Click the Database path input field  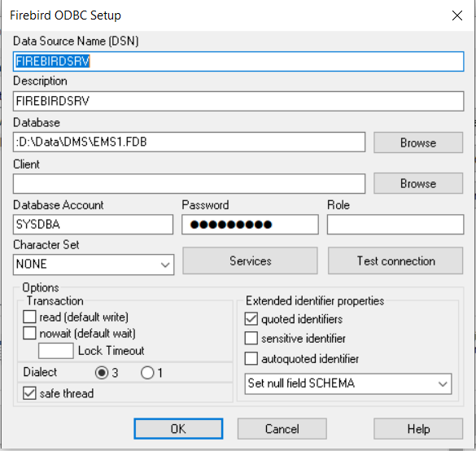[x=189, y=142]
